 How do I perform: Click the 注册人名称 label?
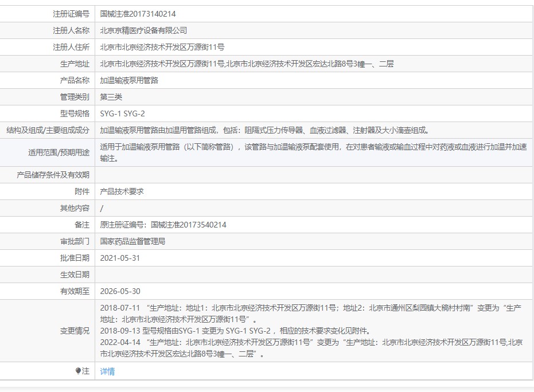point(71,30)
